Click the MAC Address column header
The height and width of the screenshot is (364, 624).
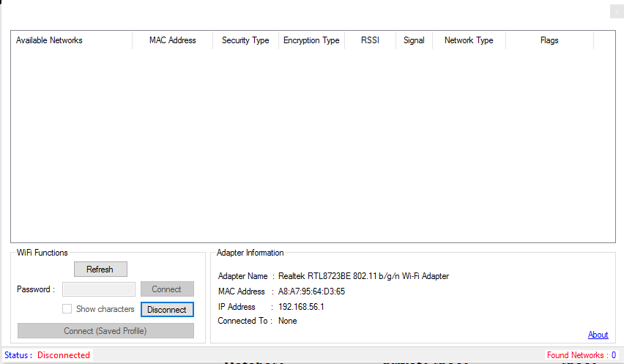(172, 41)
